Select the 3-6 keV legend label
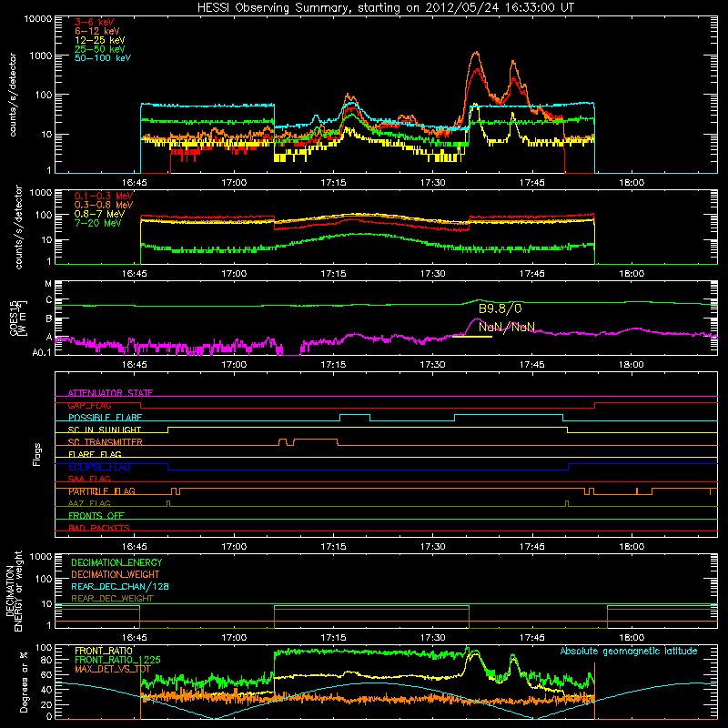This screenshot has height=728, width=728. click(95, 22)
